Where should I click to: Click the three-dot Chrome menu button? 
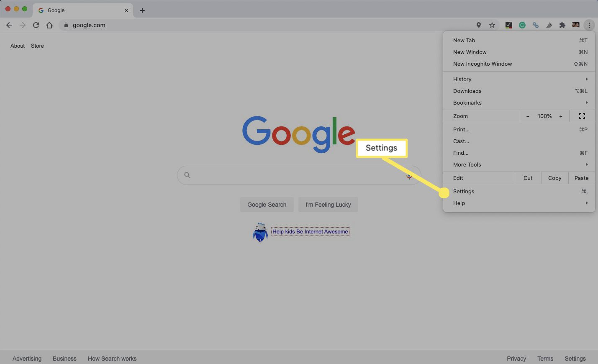pyautogui.click(x=589, y=25)
